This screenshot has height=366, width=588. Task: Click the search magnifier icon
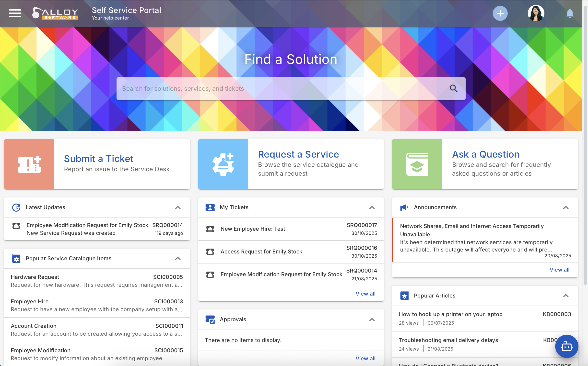[x=453, y=89]
